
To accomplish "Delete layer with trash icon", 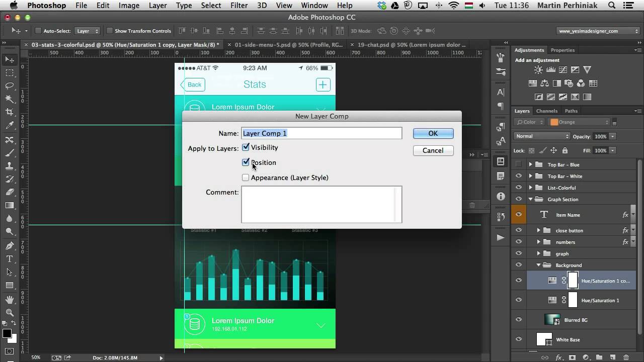I will pyautogui.click(x=625, y=357).
